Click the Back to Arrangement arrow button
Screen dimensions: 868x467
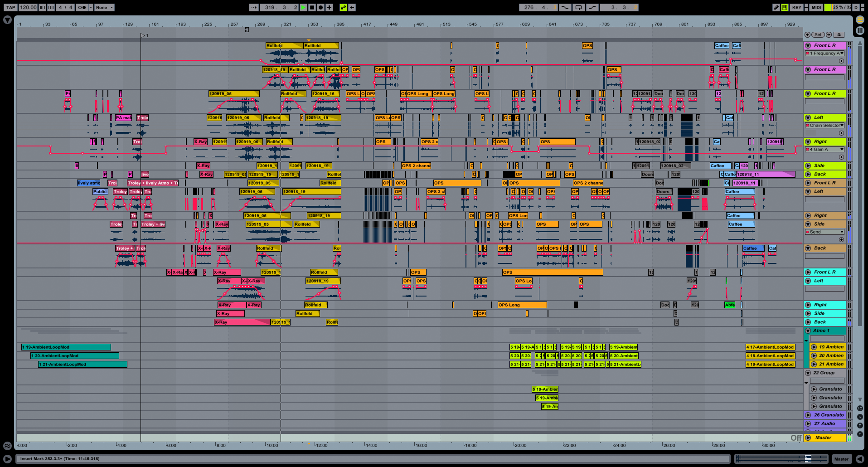352,7
